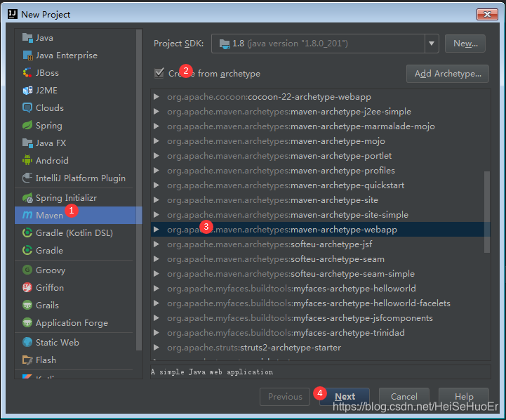This screenshot has width=506, height=420.
Task: Select maven-archetype-profiles row
Action: pos(321,171)
